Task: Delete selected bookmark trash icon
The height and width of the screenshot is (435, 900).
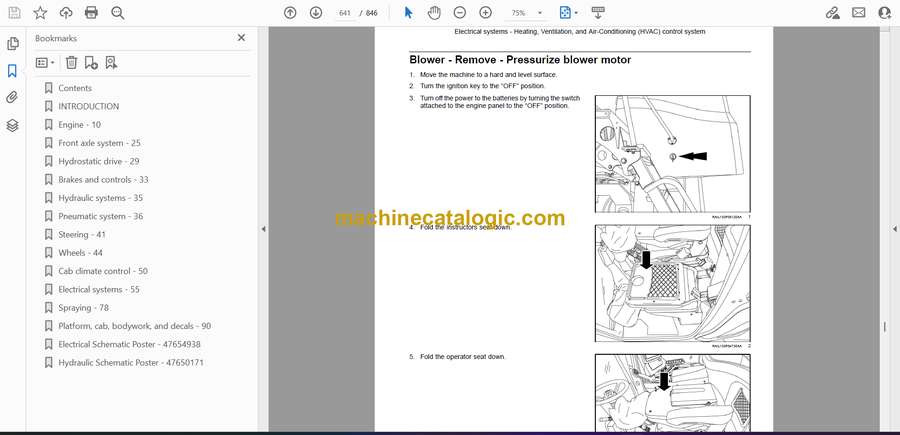Action: (71, 63)
